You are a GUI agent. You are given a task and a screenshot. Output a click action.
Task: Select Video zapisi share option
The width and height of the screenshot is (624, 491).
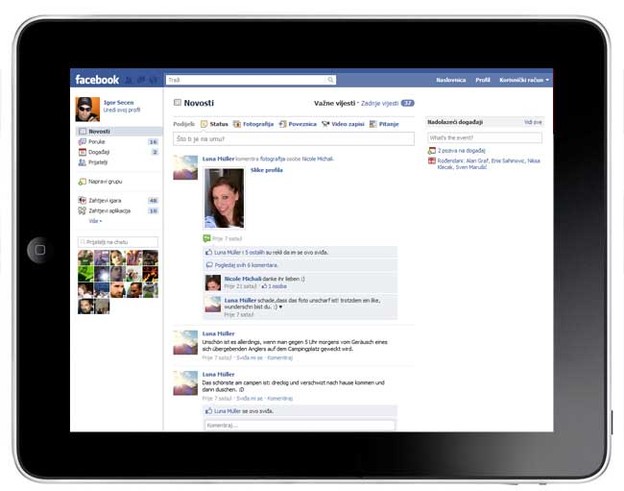coord(345,124)
